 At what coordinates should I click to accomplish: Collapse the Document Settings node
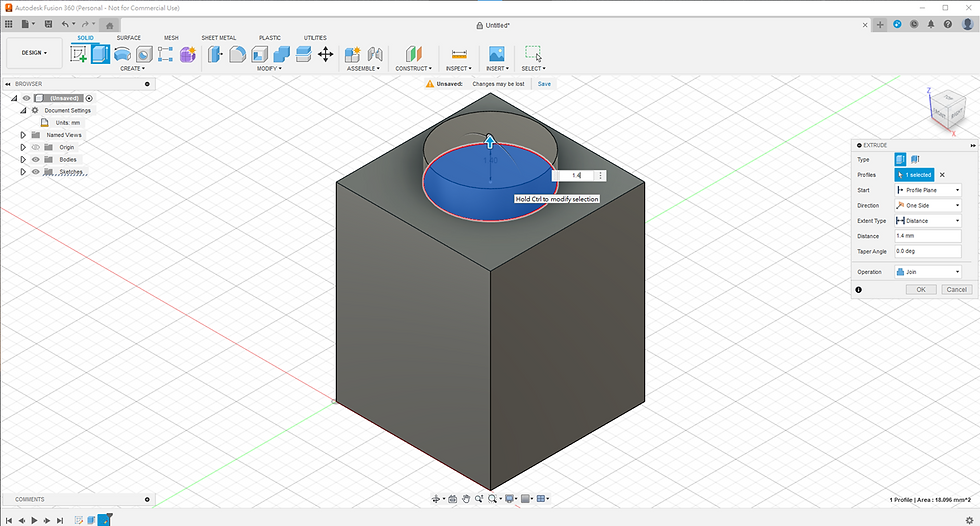[23, 111]
